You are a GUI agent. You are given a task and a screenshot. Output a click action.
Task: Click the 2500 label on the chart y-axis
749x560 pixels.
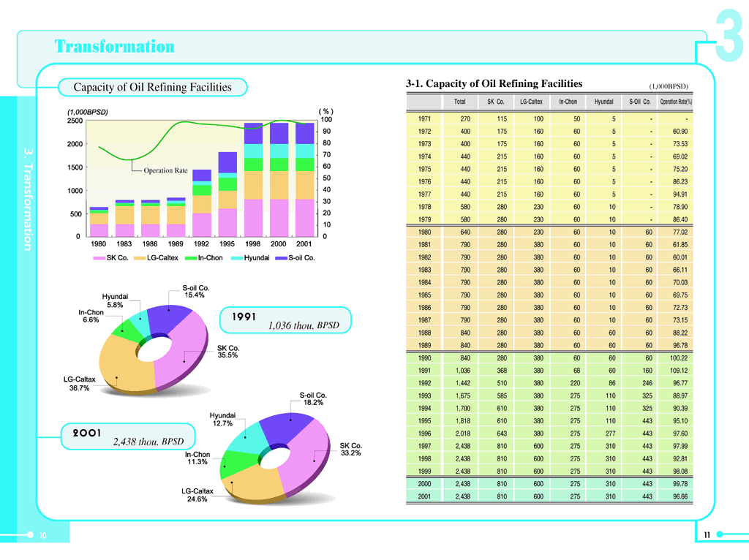tap(75, 121)
